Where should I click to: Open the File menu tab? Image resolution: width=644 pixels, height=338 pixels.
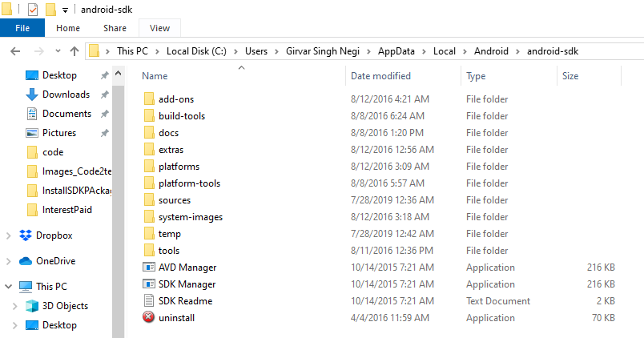pos(22,28)
